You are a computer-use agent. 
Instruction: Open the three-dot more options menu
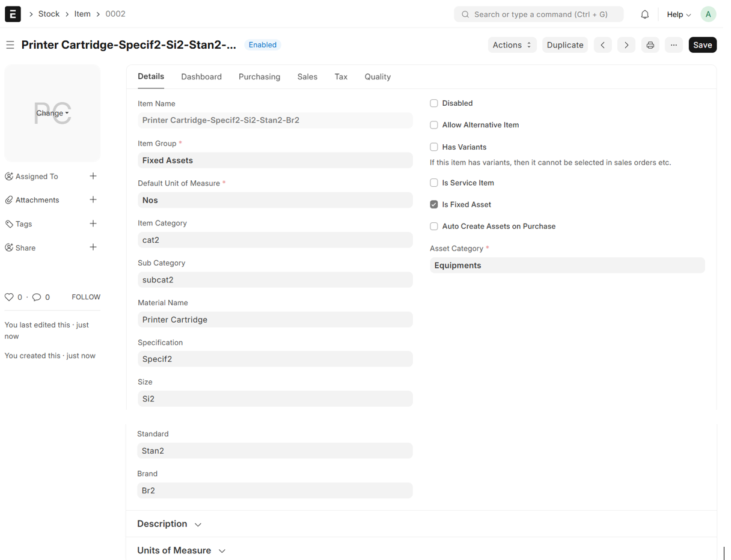tap(673, 45)
